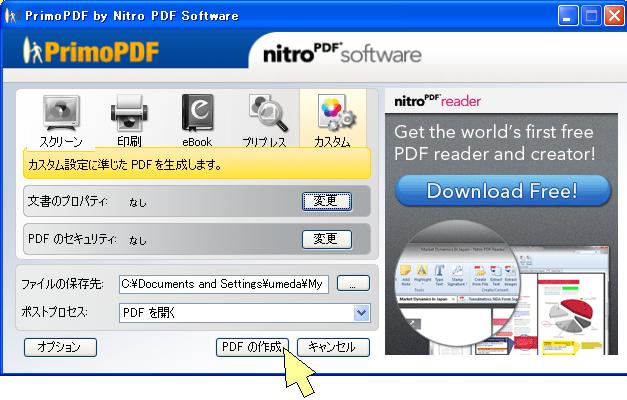Click 変更 button for PDF のセキュリティ
Image resolution: width=627 pixels, height=400 pixels.
(x=327, y=239)
